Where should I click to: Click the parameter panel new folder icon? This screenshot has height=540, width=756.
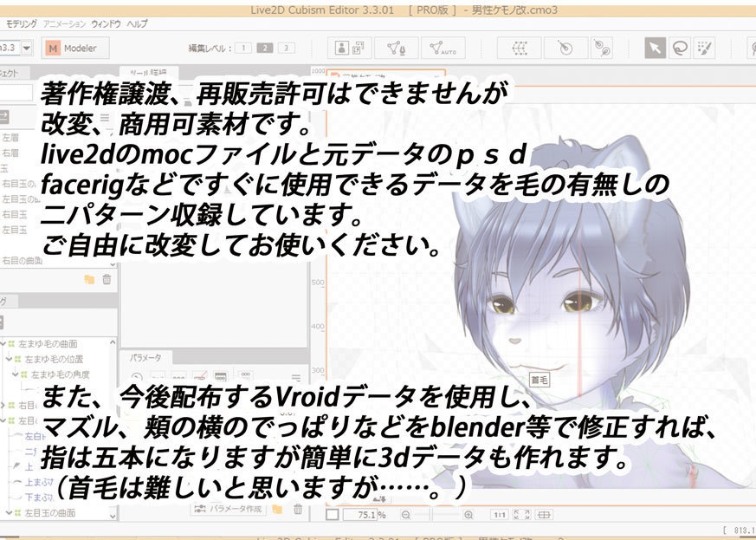point(277,509)
